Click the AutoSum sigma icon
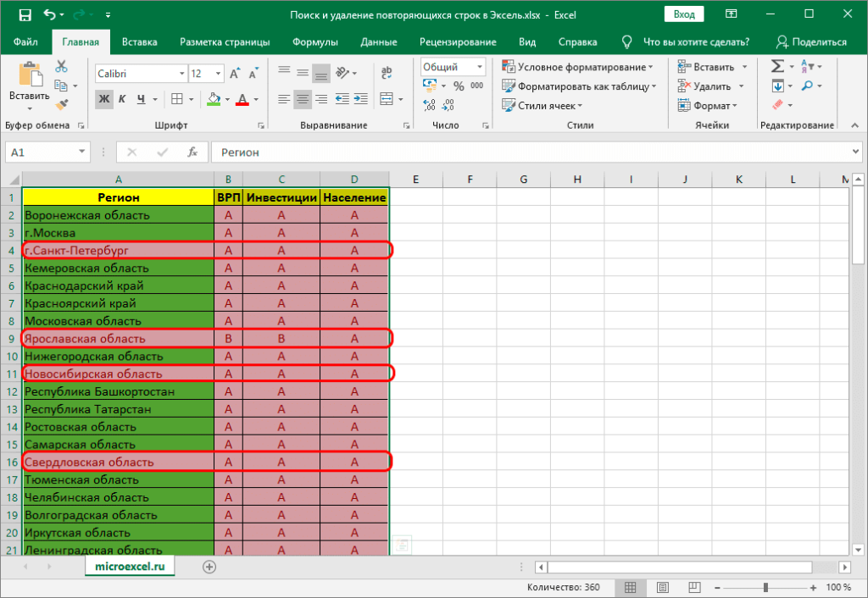 pyautogui.click(x=777, y=66)
